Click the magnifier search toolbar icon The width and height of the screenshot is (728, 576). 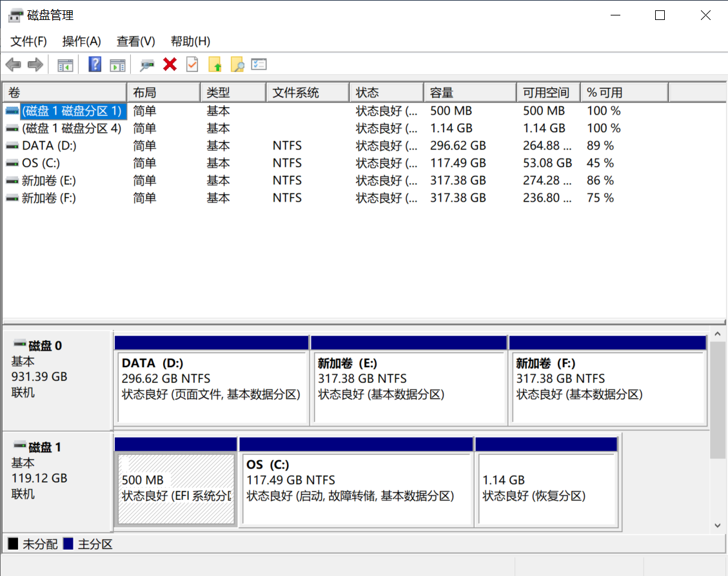pos(237,64)
